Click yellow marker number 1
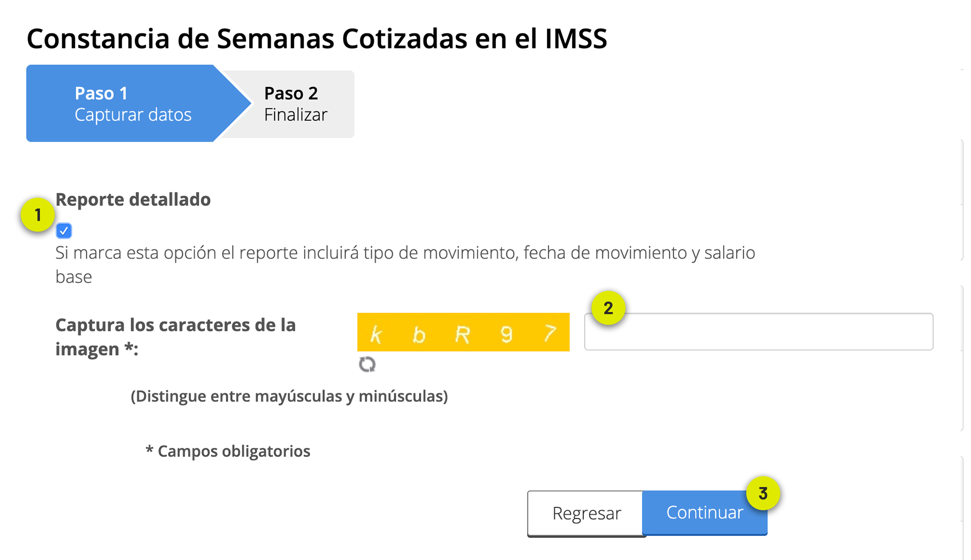Image resolution: width=971 pixels, height=560 pixels. coord(37,215)
